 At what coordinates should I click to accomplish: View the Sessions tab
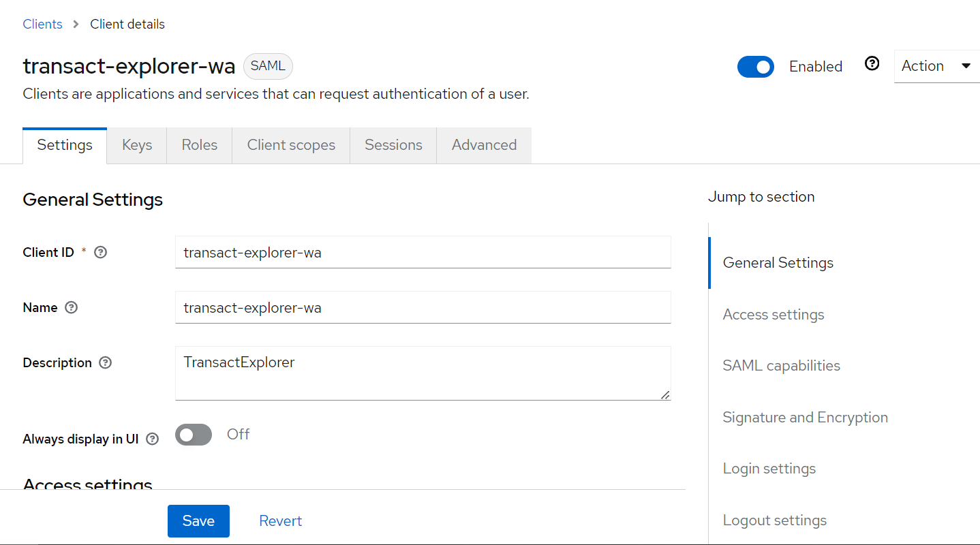[x=393, y=145]
